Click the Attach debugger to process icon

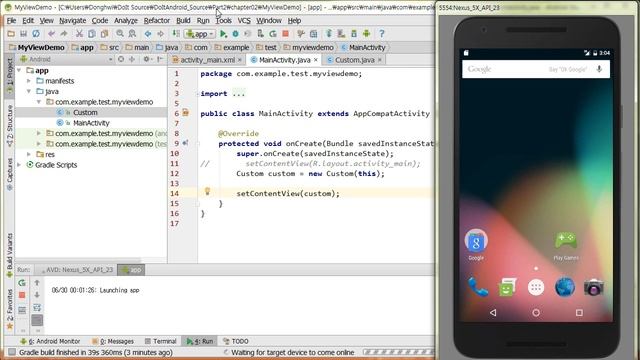coord(260,34)
